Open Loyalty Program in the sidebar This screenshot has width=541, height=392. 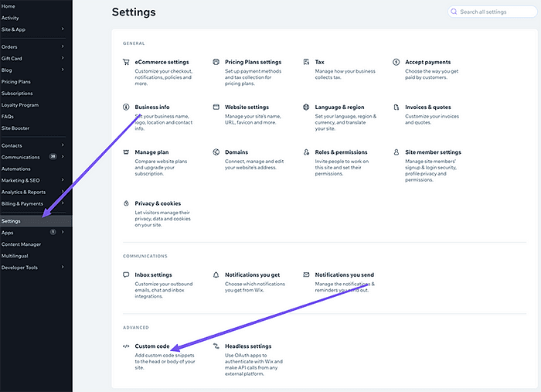tap(20, 105)
